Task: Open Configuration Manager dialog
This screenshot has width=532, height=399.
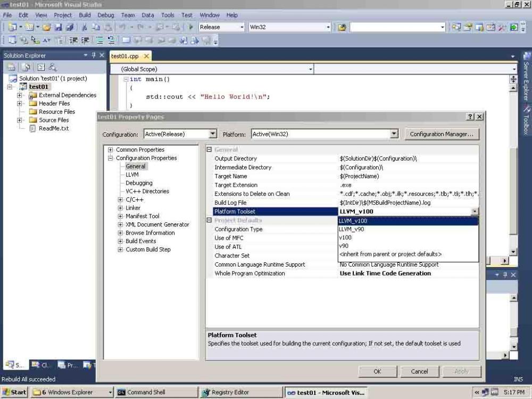Action: click(441, 135)
